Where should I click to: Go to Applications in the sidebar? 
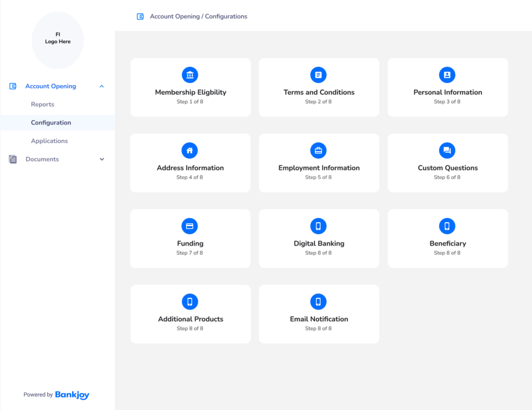pos(49,141)
